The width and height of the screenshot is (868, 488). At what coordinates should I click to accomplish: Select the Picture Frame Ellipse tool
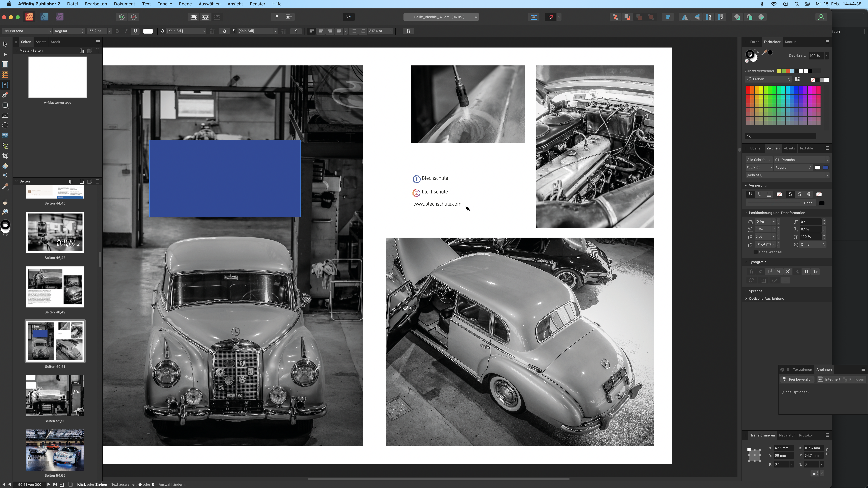tap(5, 125)
